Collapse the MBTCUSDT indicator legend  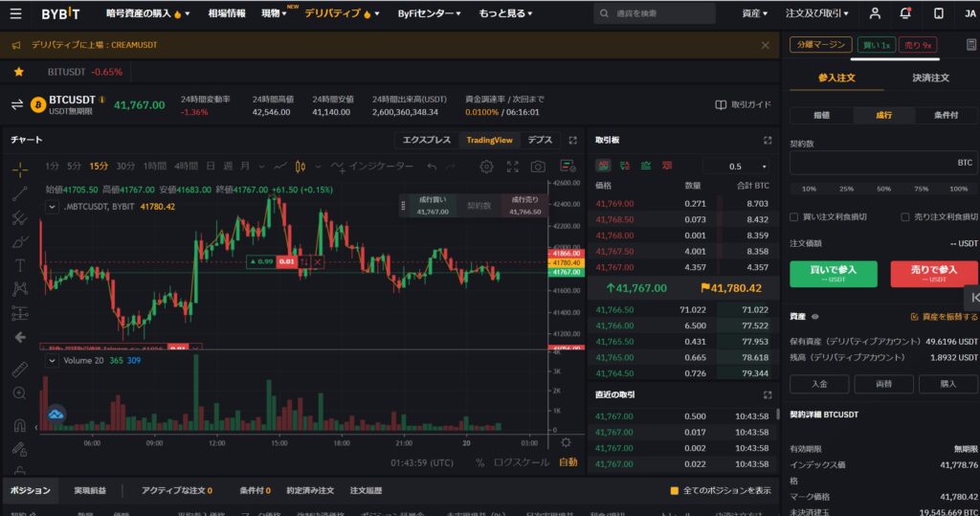pos(52,207)
